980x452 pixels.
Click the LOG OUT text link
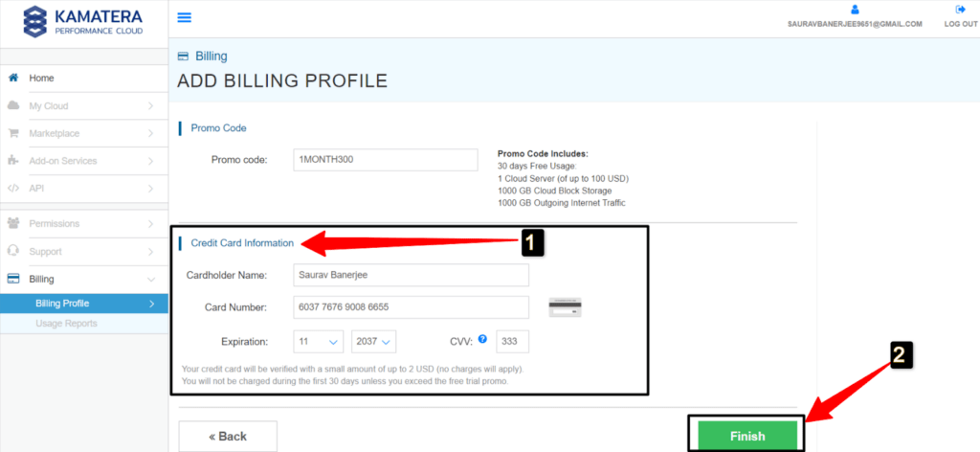961,24
